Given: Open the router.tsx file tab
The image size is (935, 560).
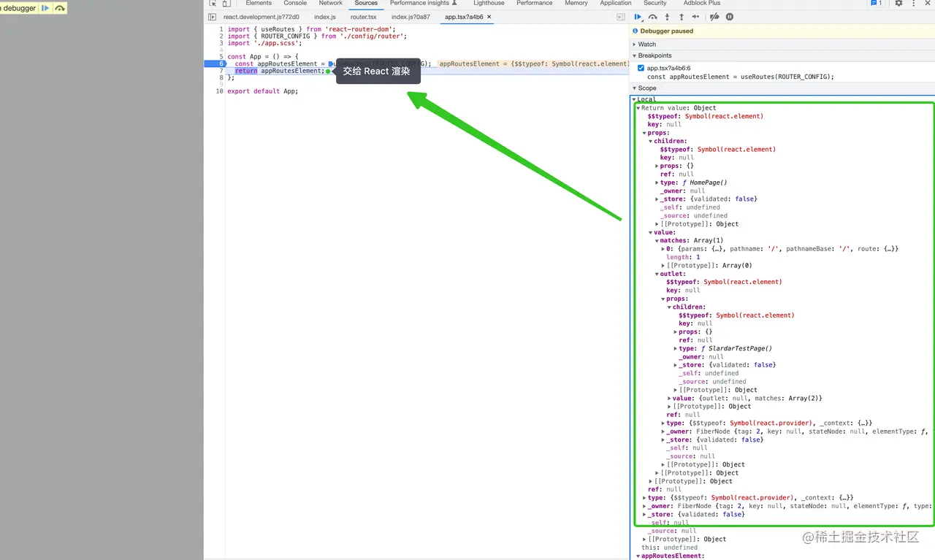Looking at the screenshot, I should point(363,17).
